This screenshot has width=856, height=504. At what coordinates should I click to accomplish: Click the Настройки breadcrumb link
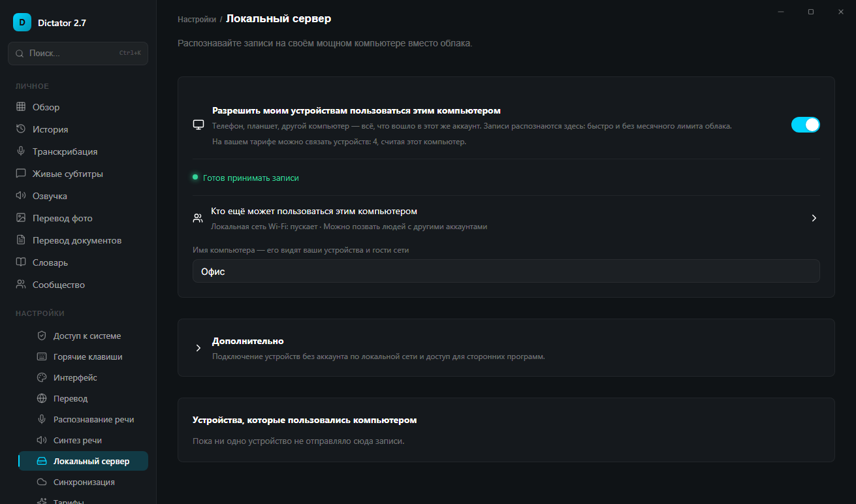tap(197, 20)
